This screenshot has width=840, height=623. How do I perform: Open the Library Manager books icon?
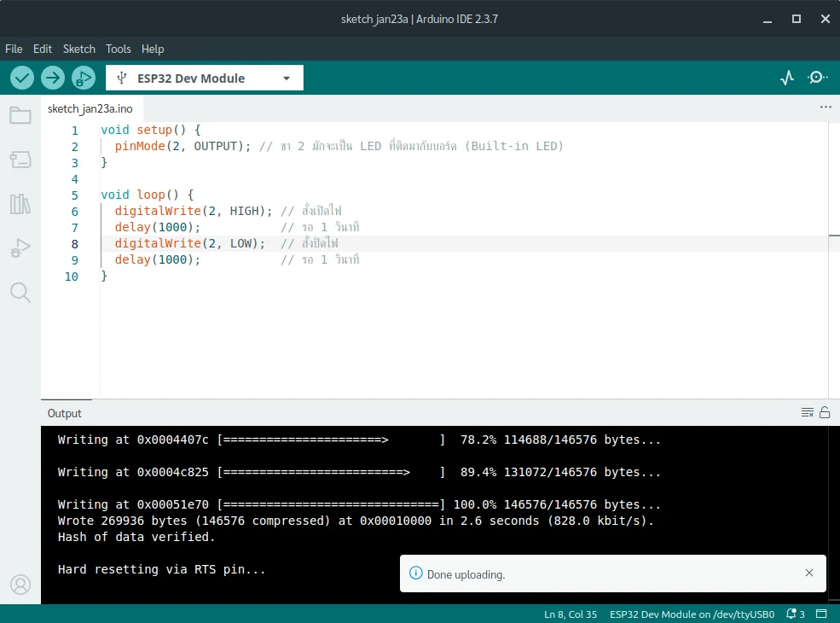pos(20,204)
